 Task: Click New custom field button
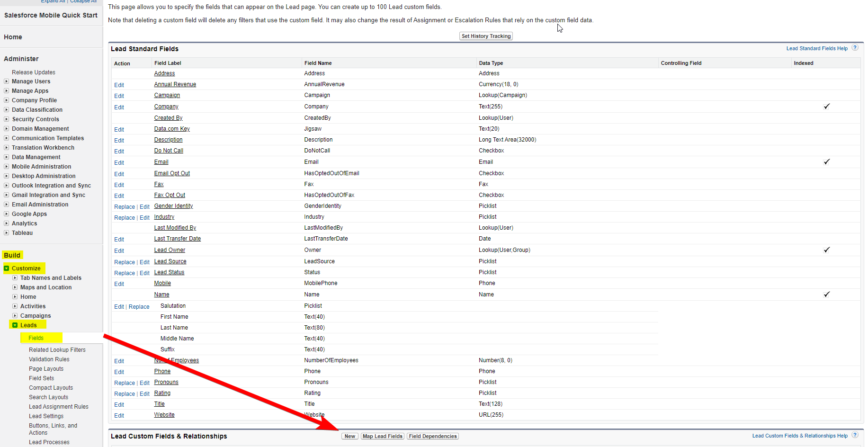350,436
